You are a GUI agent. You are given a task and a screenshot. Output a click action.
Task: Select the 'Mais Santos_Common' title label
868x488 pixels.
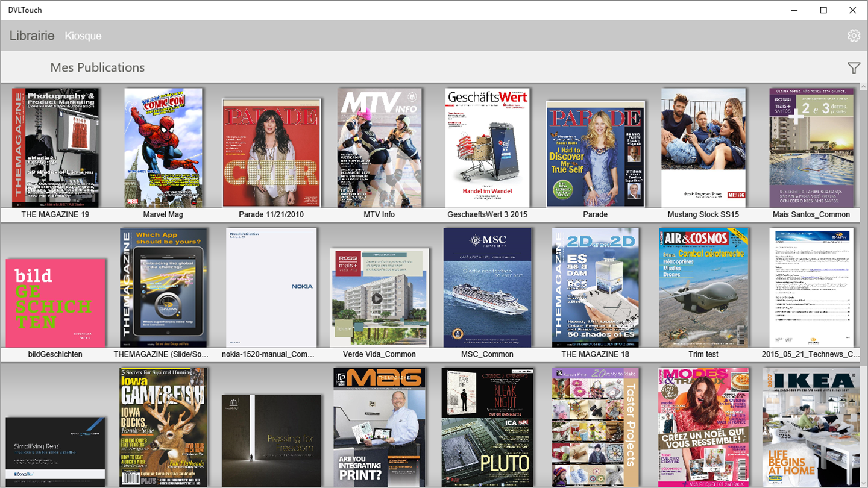click(811, 214)
